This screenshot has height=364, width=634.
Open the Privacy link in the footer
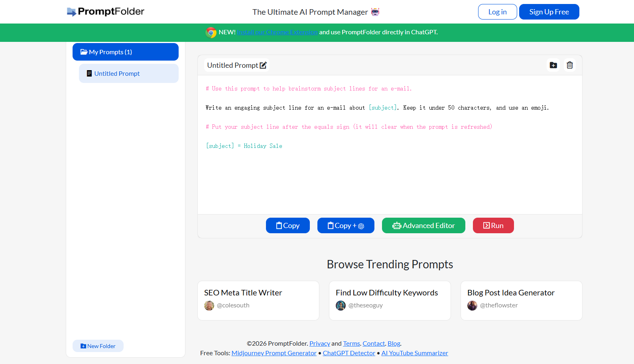(320, 343)
